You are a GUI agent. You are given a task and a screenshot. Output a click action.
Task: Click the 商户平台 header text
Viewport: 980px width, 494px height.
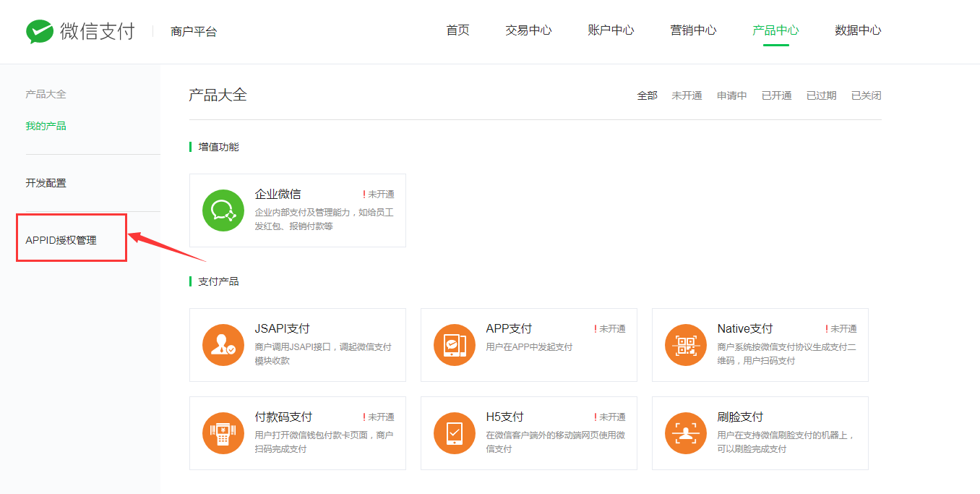[x=194, y=31]
